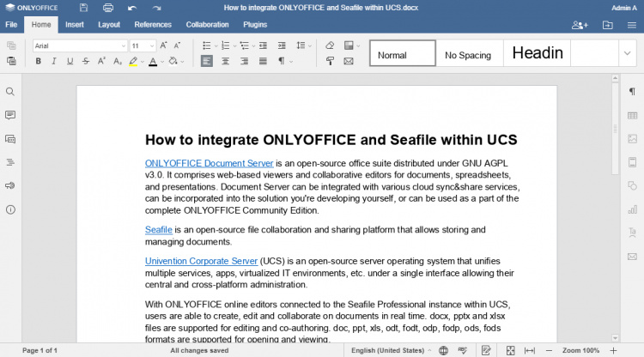Open the Arial font name dropdown

123,46
